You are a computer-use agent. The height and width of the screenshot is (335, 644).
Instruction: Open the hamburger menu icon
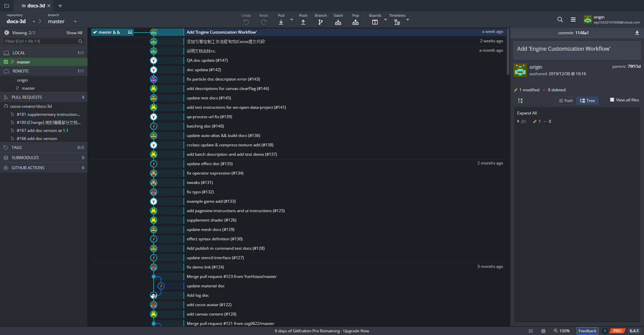573,20
